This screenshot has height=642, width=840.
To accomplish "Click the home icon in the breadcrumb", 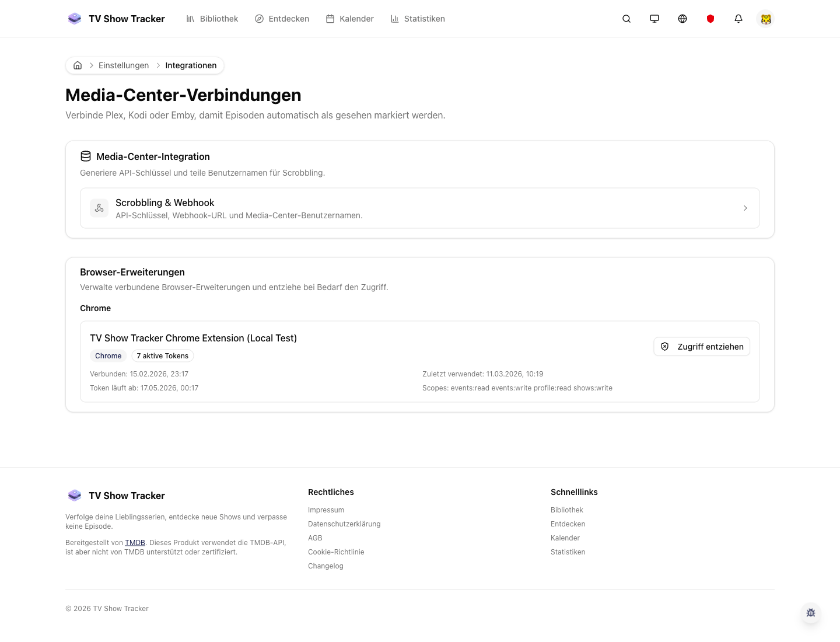I will pos(78,65).
